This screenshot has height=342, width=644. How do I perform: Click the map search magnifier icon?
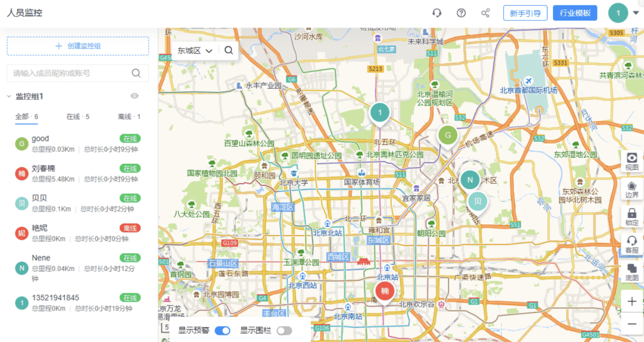pos(229,50)
